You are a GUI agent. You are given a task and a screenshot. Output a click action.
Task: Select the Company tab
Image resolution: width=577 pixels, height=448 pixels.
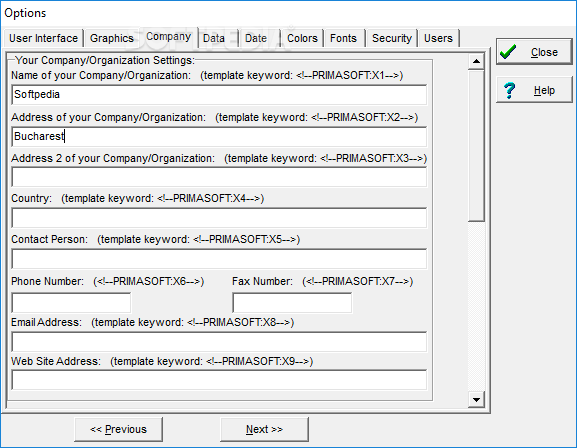169,37
